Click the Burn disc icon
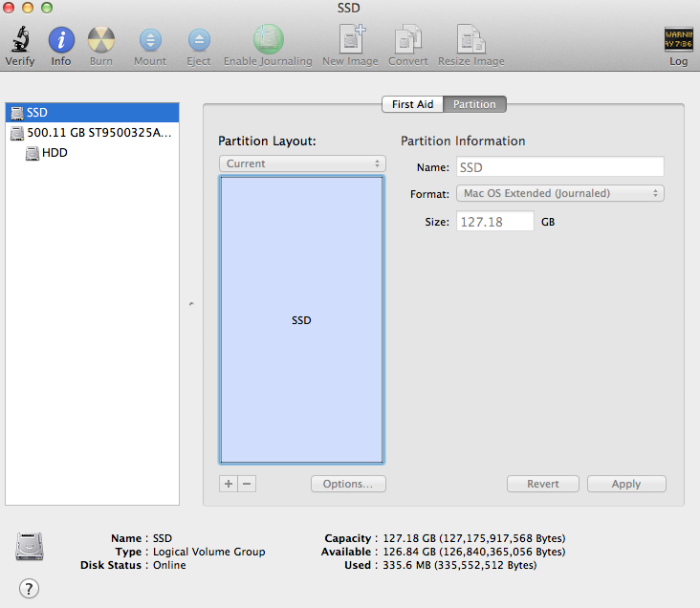 click(101, 40)
